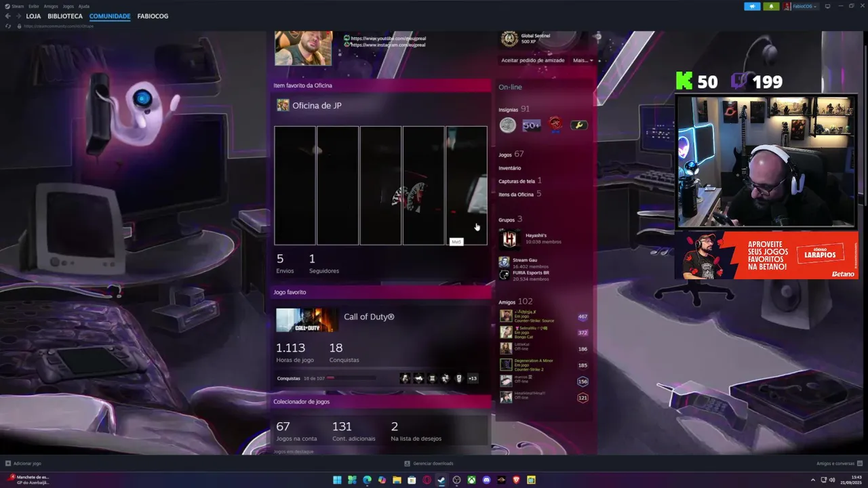Open the Hayashii's group logo

pyautogui.click(x=510, y=239)
